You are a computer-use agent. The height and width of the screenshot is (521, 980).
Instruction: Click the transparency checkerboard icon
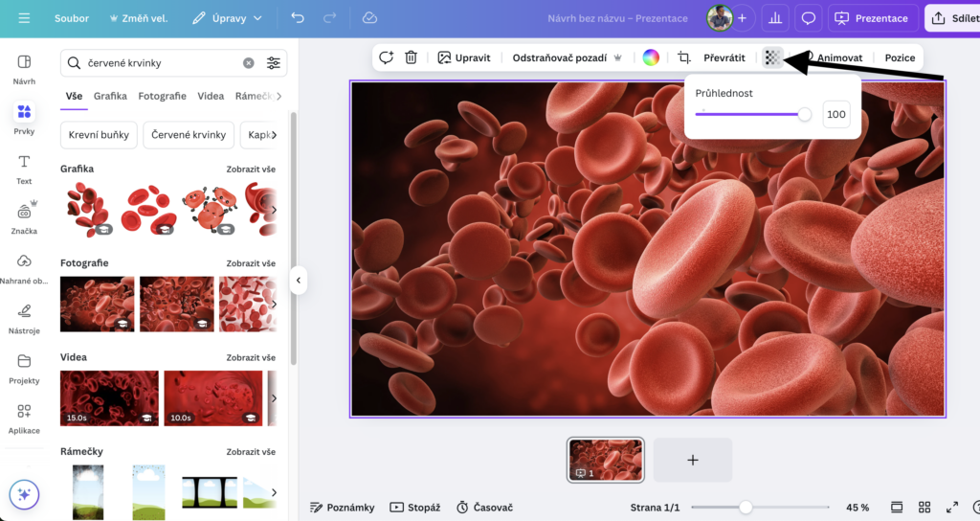click(772, 57)
